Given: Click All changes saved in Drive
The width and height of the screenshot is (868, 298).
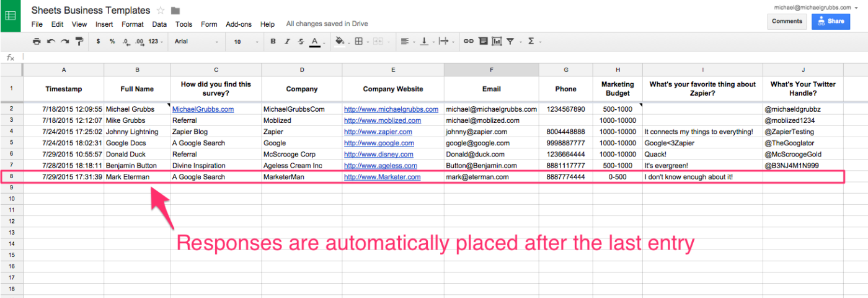Looking at the screenshot, I should (327, 24).
